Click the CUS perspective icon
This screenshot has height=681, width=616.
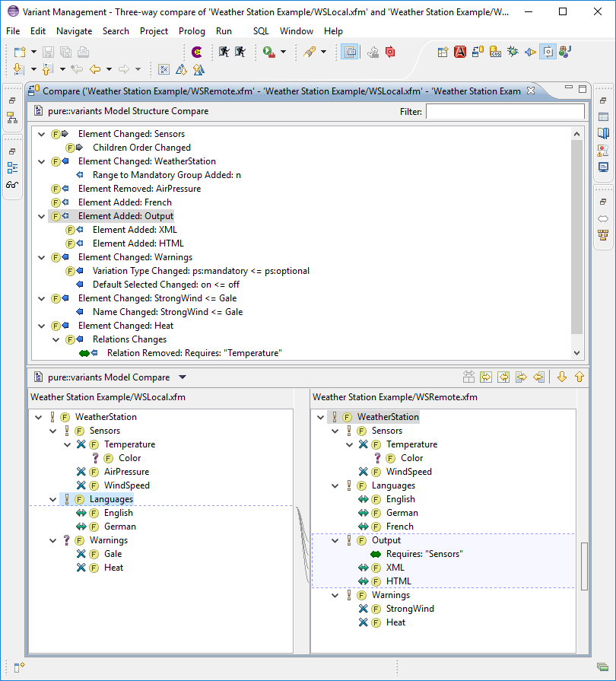[x=495, y=52]
